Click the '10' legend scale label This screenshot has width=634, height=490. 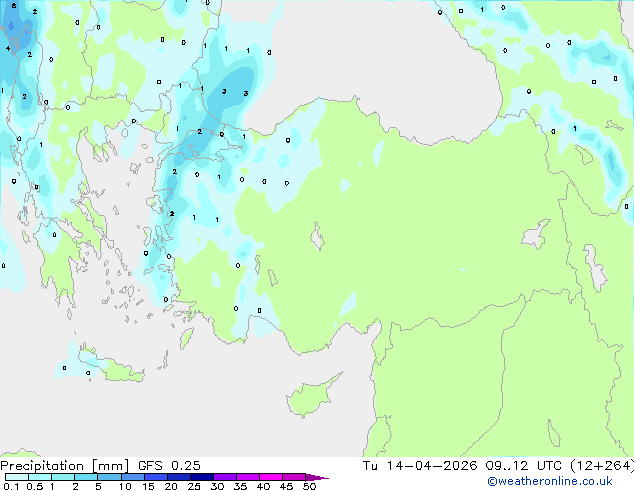click(125, 486)
